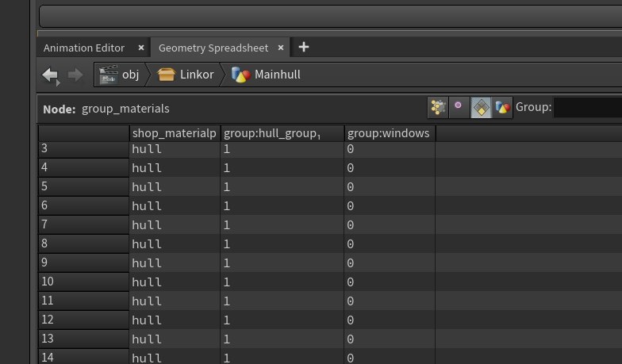
Task: Select row number 3
Action: coord(84,149)
